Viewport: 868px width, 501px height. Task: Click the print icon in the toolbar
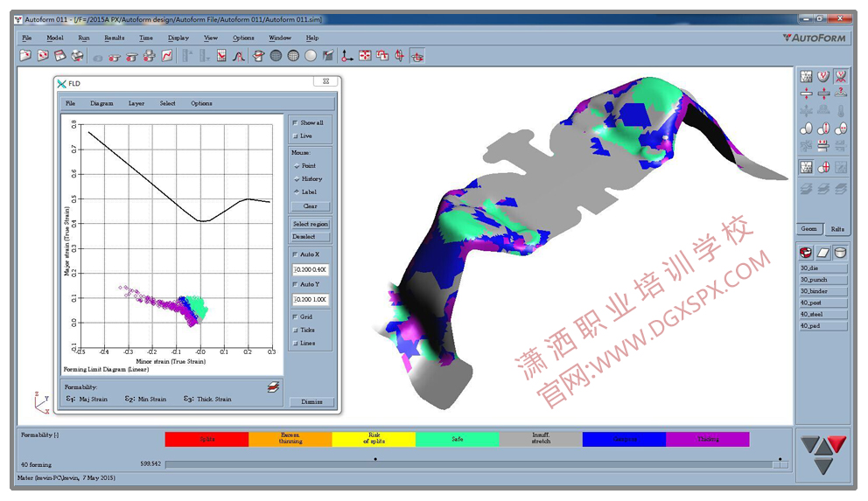click(78, 55)
